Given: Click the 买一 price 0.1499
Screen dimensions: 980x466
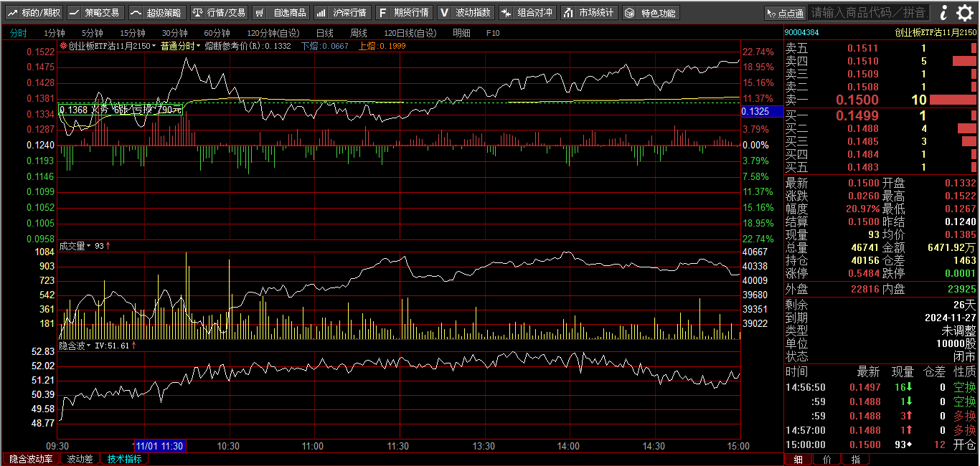Looking at the screenshot, I should 857,115.
